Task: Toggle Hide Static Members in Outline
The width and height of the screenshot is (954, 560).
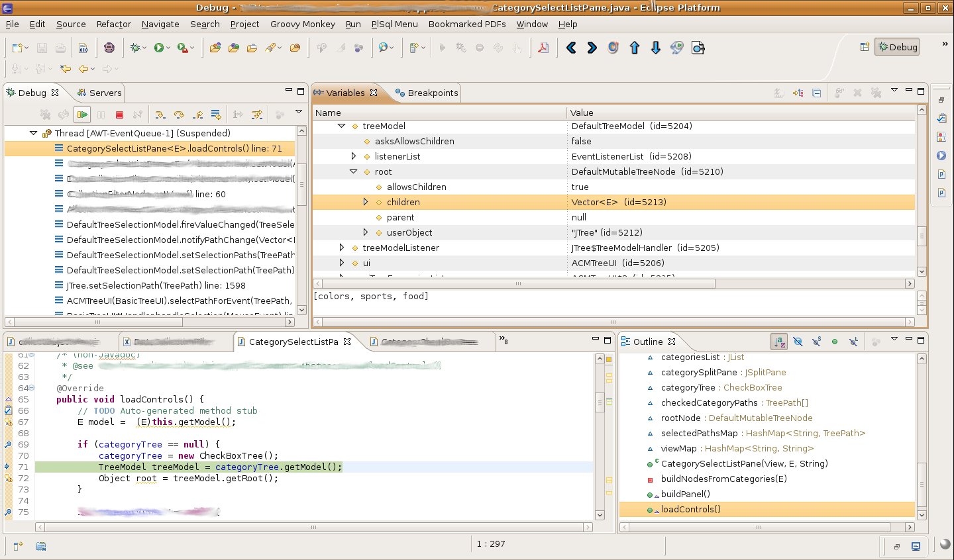Action: point(816,342)
